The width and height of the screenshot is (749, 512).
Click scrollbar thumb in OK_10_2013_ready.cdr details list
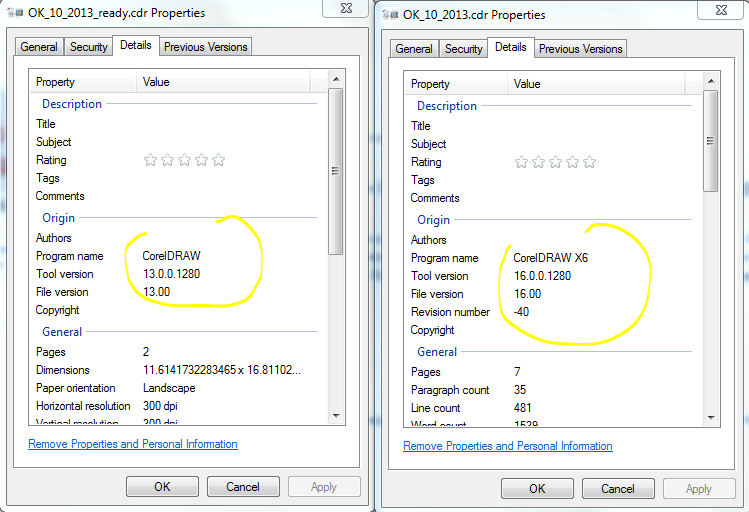[x=336, y=171]
